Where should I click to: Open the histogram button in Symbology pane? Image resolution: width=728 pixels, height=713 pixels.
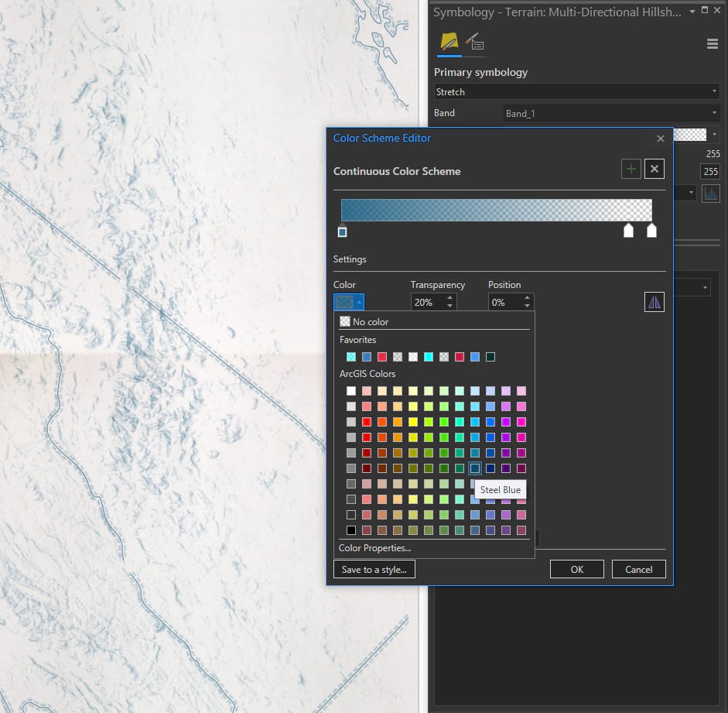(710, 194)
